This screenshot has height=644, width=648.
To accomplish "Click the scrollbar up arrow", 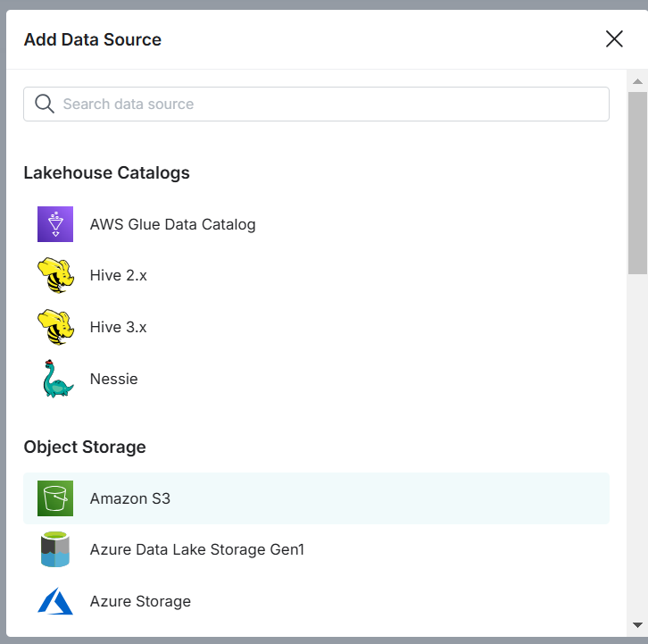I will tap(637, 82).
